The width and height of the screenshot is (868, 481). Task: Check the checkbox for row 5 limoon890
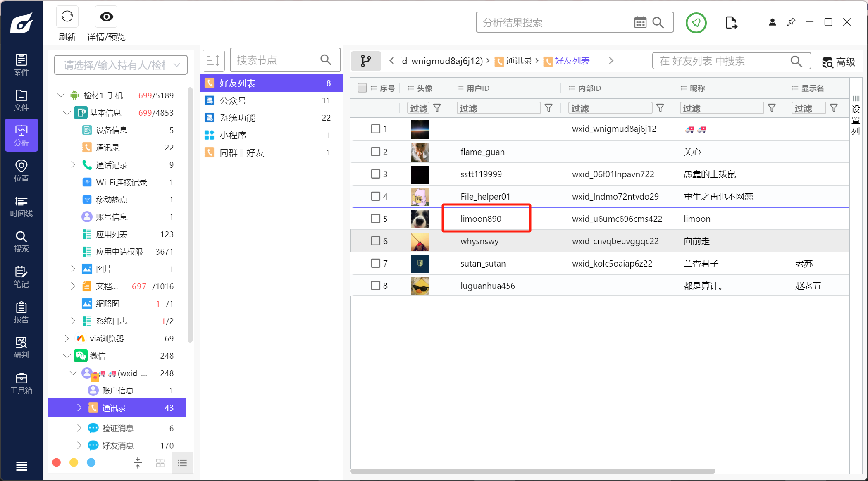click(375, 219)
